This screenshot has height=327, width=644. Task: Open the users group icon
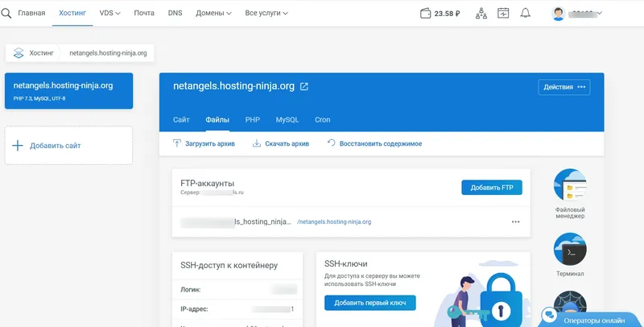click(481, 13)
